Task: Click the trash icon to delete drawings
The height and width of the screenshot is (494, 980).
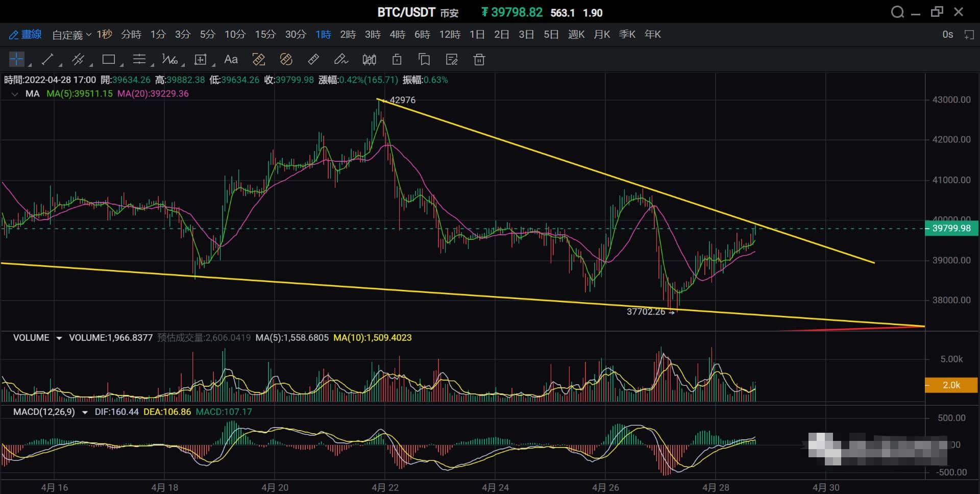Action: (x=479, y=60)
